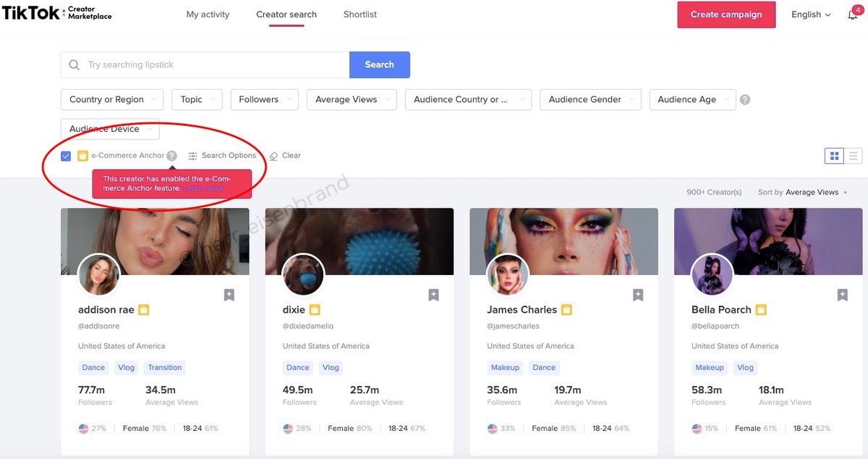868x459 pixels.
Task: Click the Dance tag on addison rae
Action: click(93, 368)
